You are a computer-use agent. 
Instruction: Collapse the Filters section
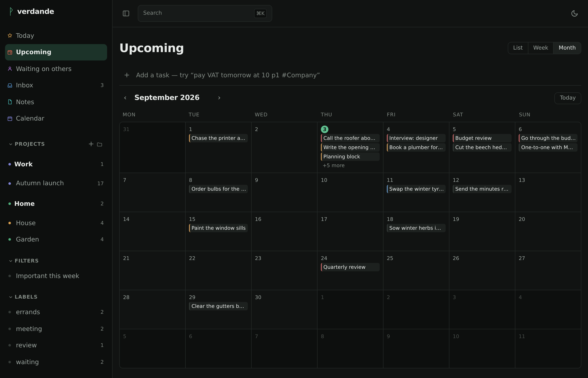(x=10, y=261)
